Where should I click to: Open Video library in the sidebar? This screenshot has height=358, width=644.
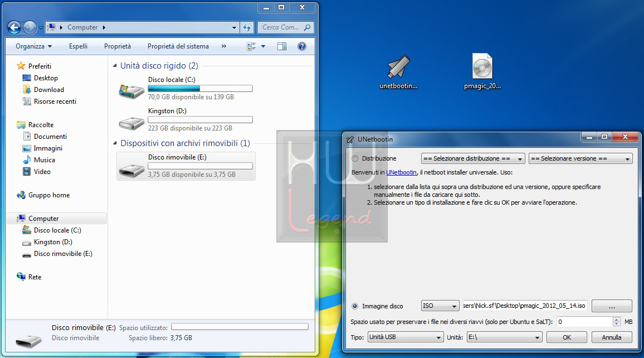point(42,172)
